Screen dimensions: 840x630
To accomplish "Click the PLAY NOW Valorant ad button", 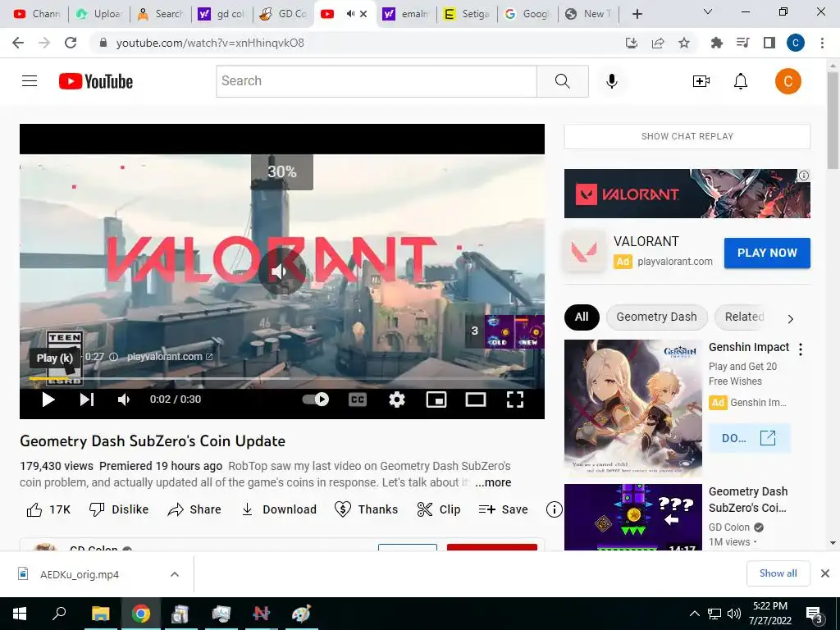I will (x=767, y=253).
